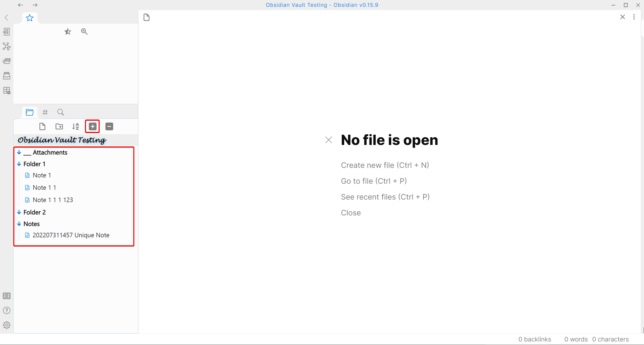
Task: Open Note 1 1 1 123 file
Action: click(x=53, y=200)
